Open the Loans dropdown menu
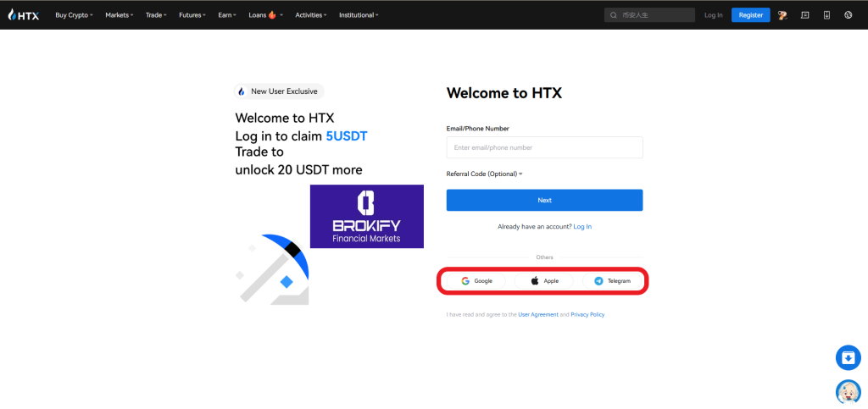 point(265,15)
